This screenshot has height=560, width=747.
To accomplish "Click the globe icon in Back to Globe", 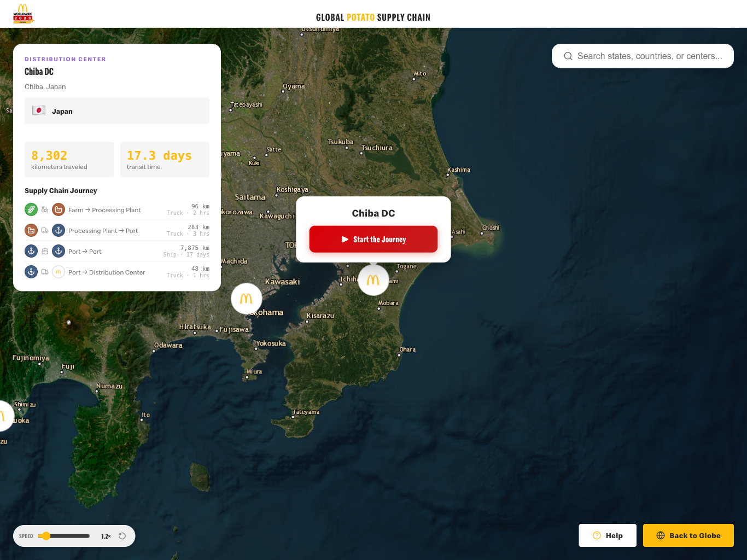I will click(x=661, y=535).
